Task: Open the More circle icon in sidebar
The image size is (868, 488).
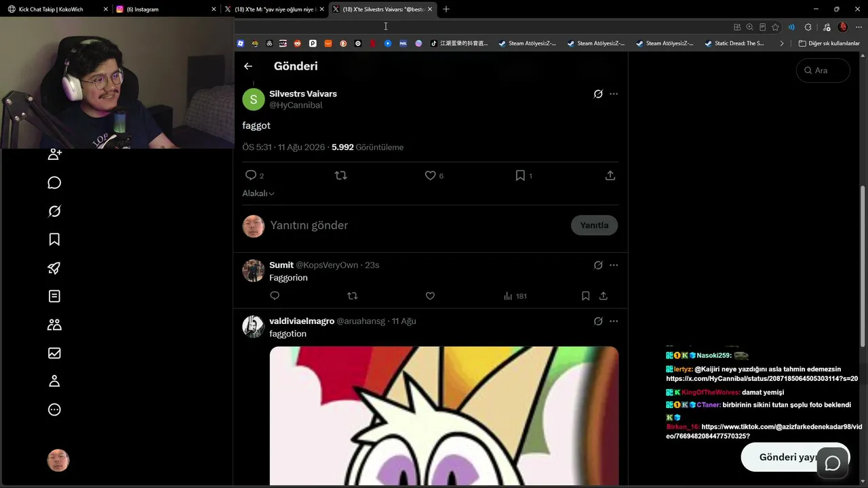Action: pos(55,409)
